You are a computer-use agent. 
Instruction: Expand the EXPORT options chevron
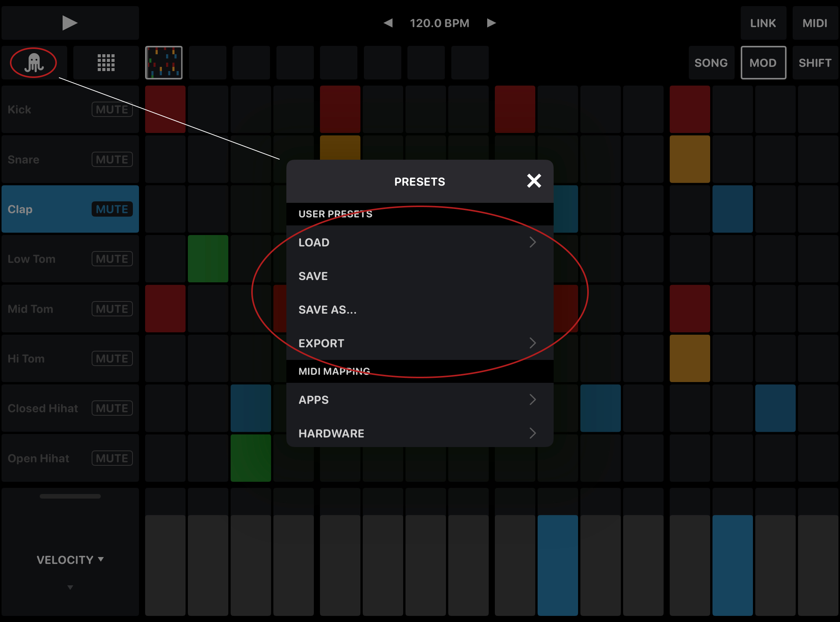[x=533, y=343]
